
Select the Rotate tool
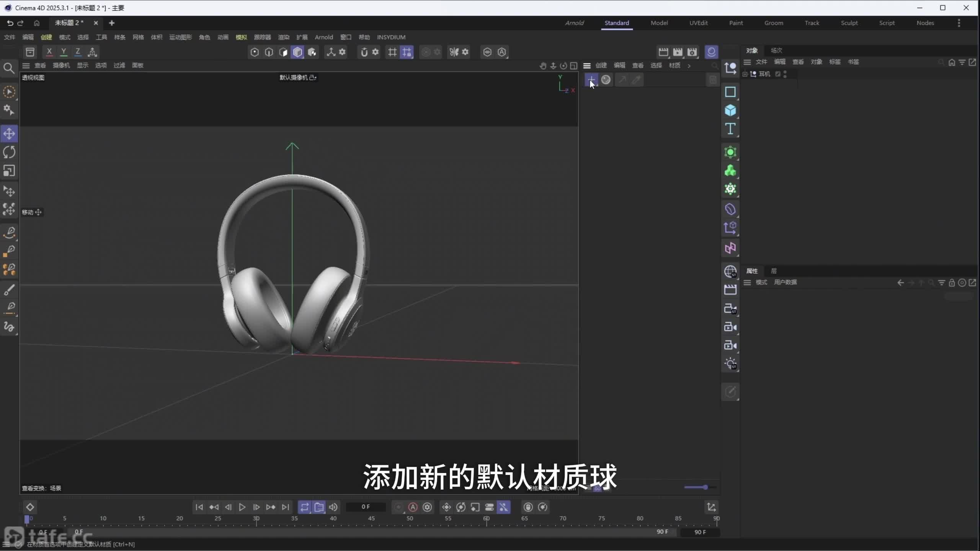pos(9,152)
